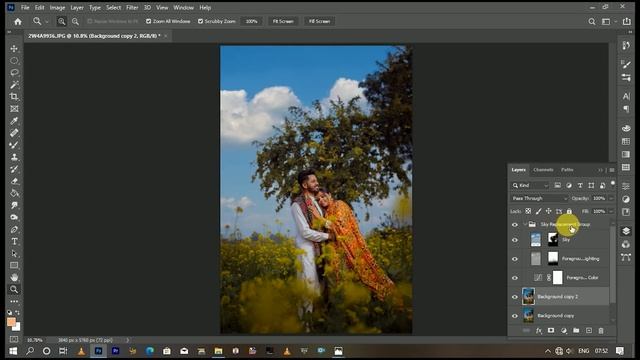Select the Lasso tool
Image resolution: width=640 pixels, height=360 pixels.
coord(14,73)
